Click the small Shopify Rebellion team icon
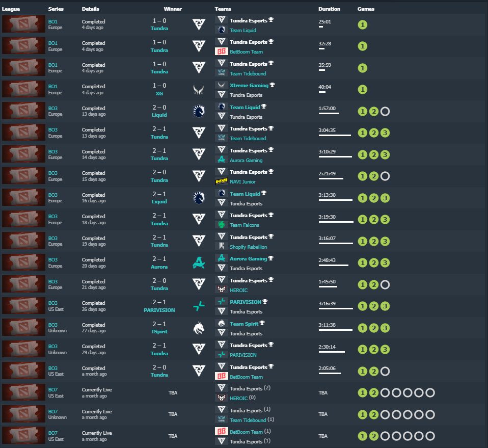 [221, 247]
